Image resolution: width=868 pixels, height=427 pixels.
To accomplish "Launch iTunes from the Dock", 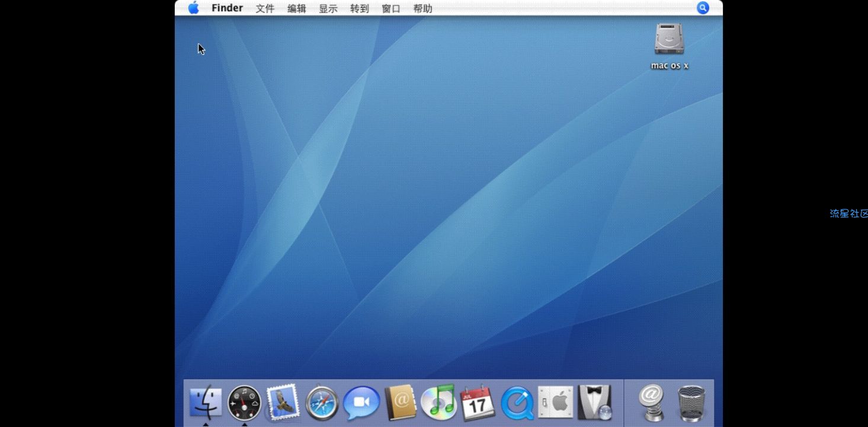I will 439,403.
